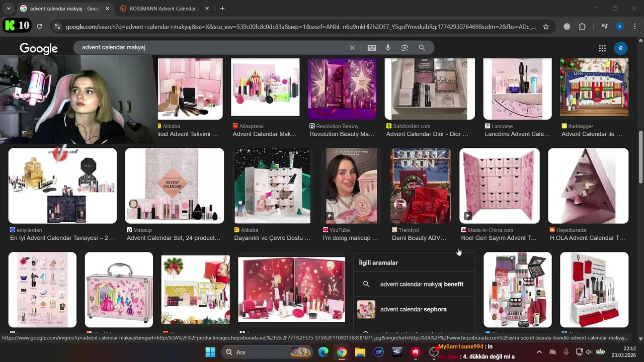Show hidden system tray icons
The image size is (644, 362).
539,352
